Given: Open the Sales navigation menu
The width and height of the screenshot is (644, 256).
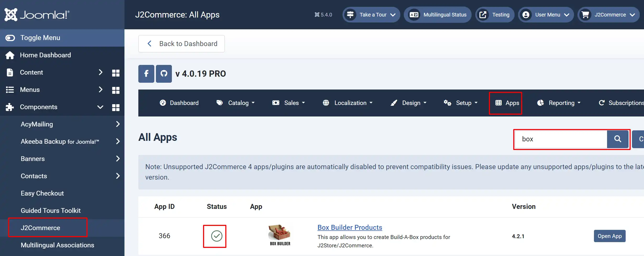Looking at the screenshot, I should click(x=288, y=103).
